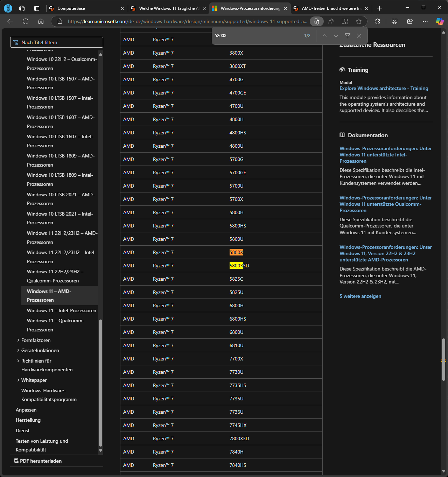Close the ComputerBase tab
Screen dimensions: 448x477
coord(122,8)
